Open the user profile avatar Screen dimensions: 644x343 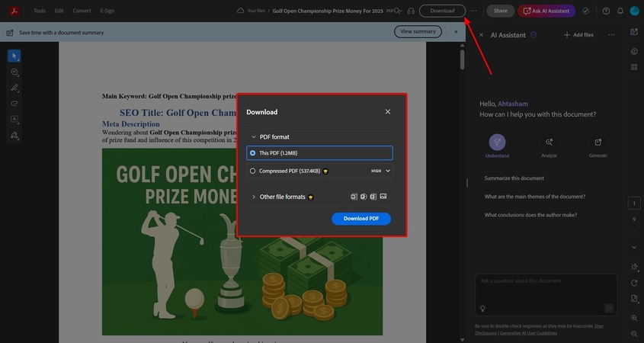click(x=635, y=11)
